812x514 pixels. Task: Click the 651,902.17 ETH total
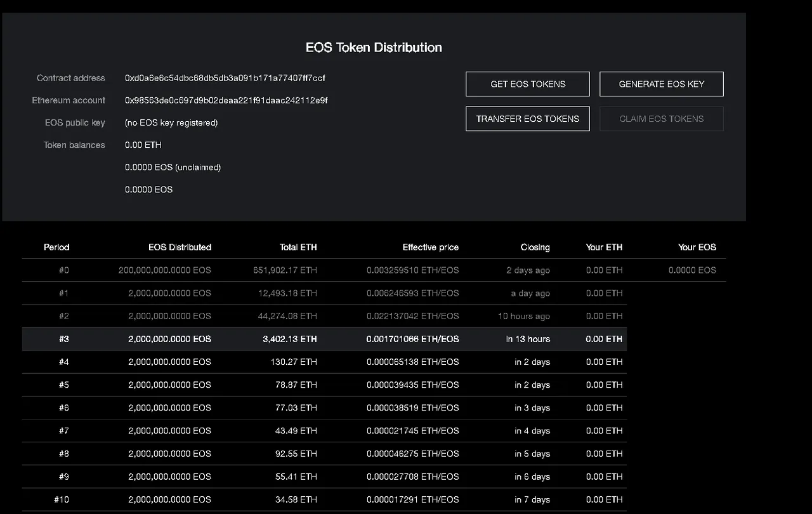click(285, 270)
